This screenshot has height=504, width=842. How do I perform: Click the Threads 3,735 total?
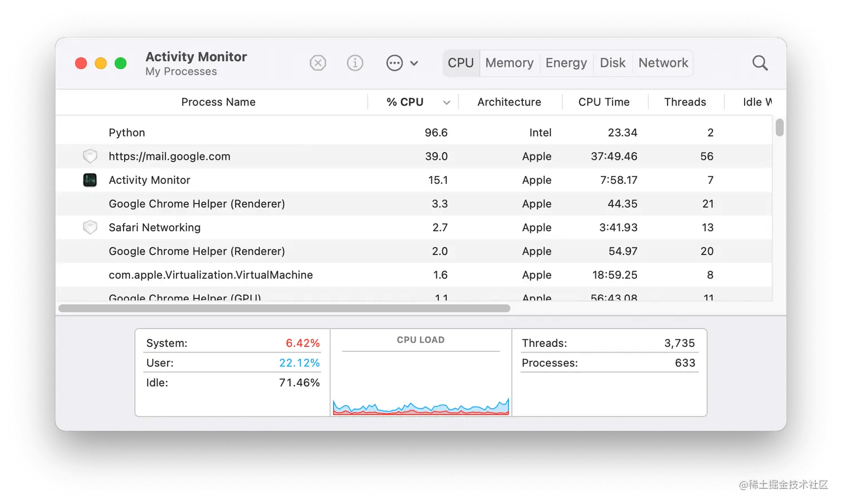679,343
